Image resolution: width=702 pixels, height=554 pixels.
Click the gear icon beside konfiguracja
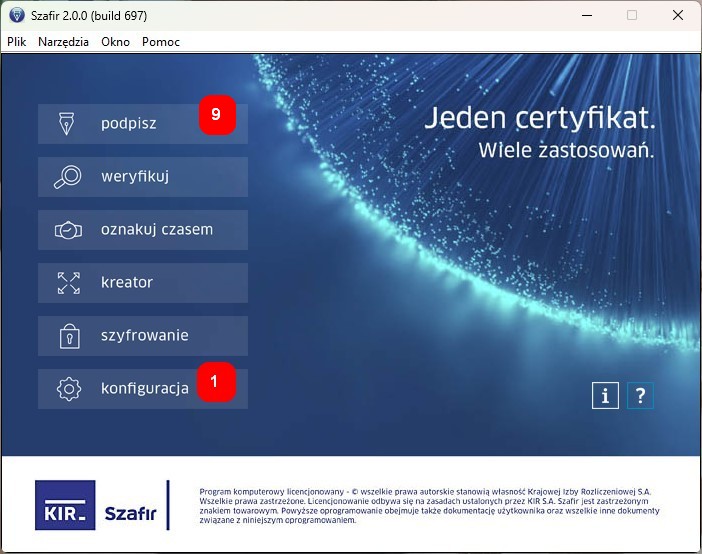point(69,389)
